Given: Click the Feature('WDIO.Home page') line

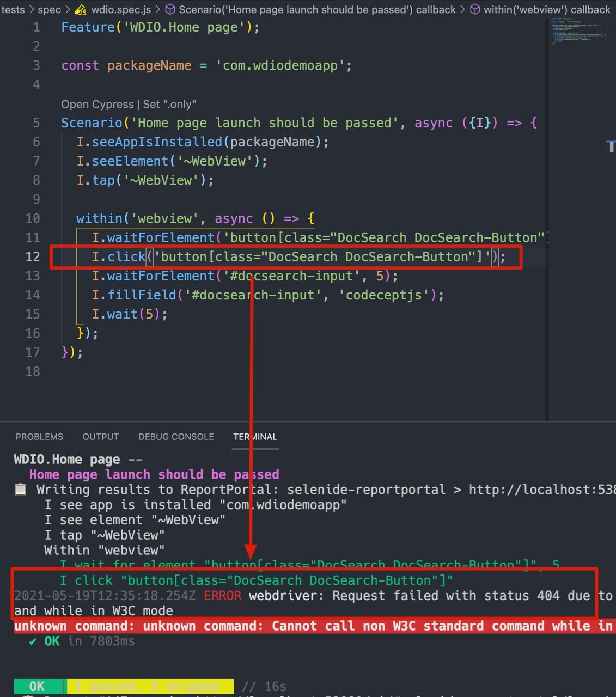Looking at the screenshot, I should tap(161, 27).
